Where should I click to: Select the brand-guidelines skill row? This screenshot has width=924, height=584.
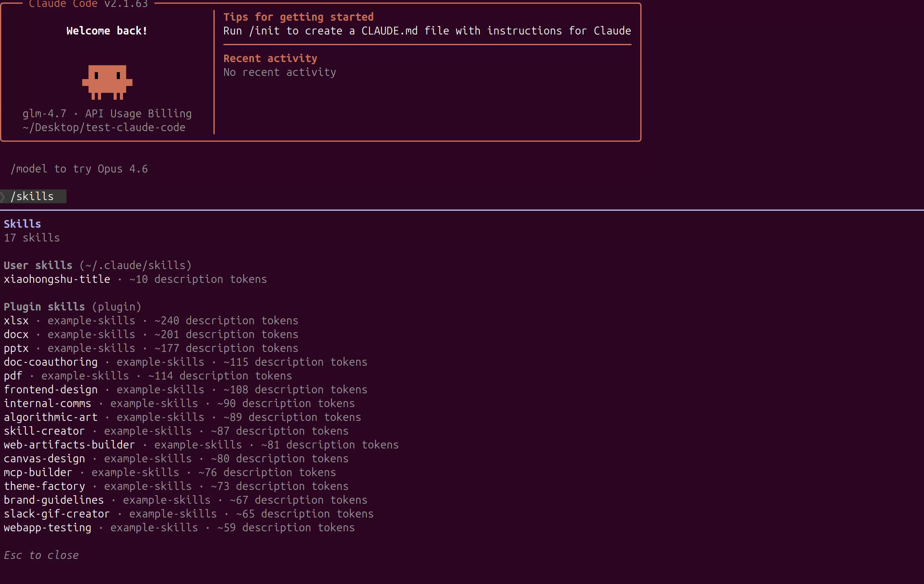(x=186, y=500)
